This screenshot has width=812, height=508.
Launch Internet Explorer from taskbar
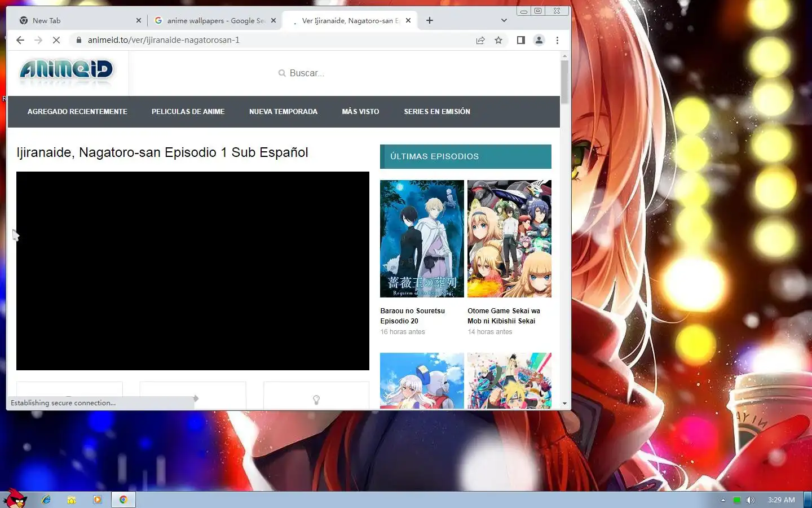(x=46, y=500)
